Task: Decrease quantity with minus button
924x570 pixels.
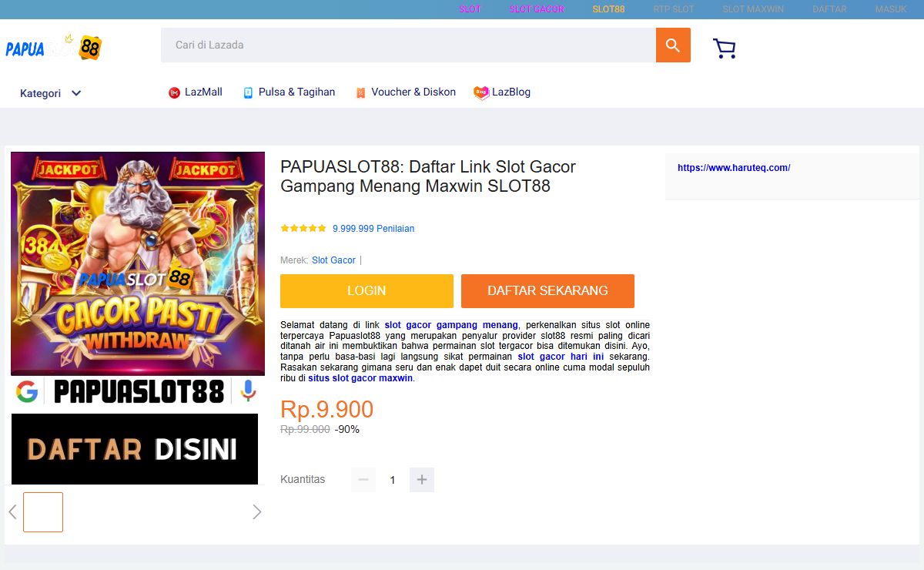Action: pyautogui.click(x=363, y=480)
